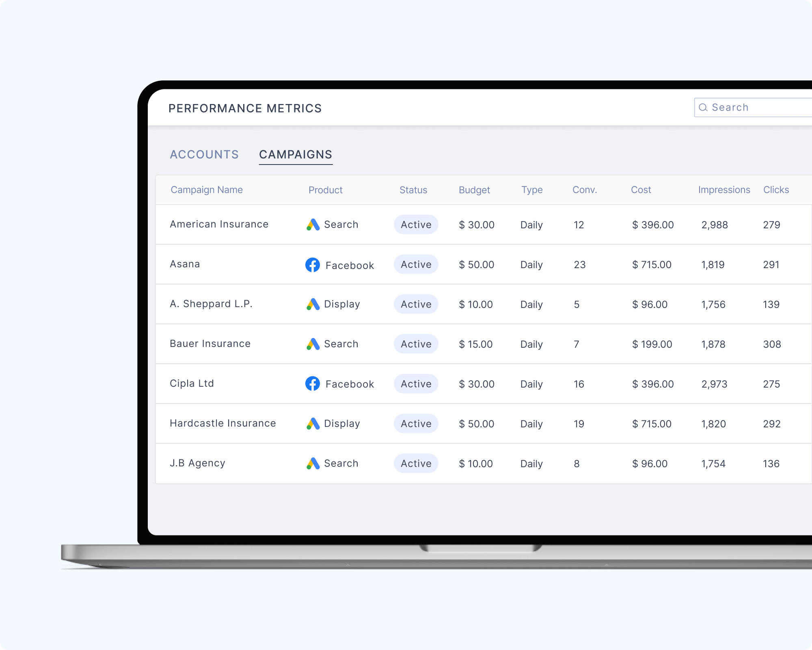Image resolution: width=812 pixels, height=650 pixels.
Task: Sort by Campaign Name column header
Action: (x=207, y=190)
